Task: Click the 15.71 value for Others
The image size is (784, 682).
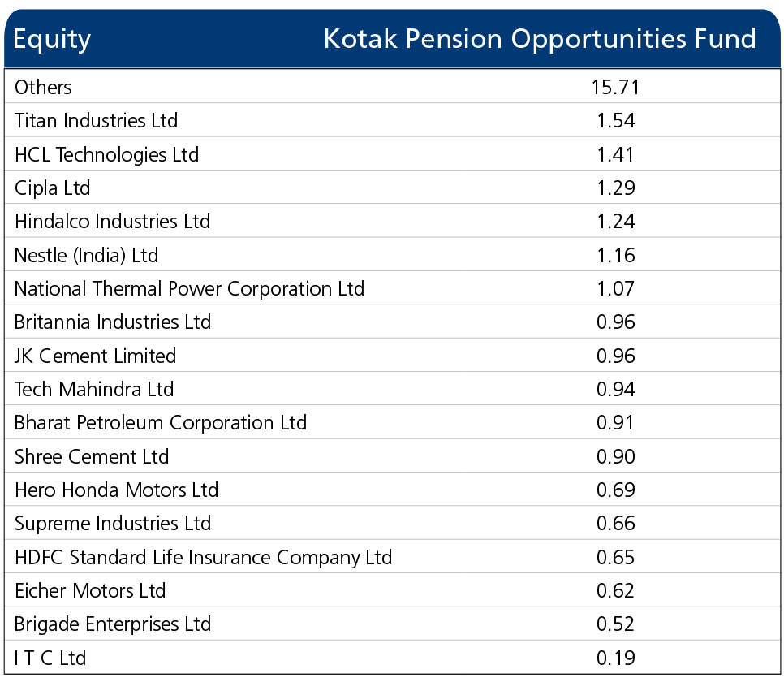Action: pyautogui.click(x=615, y=87)
